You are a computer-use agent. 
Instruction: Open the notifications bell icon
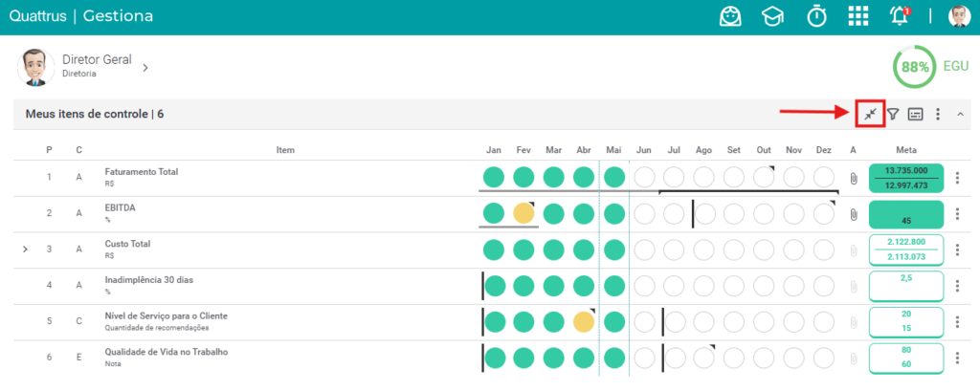pos(900,16)
